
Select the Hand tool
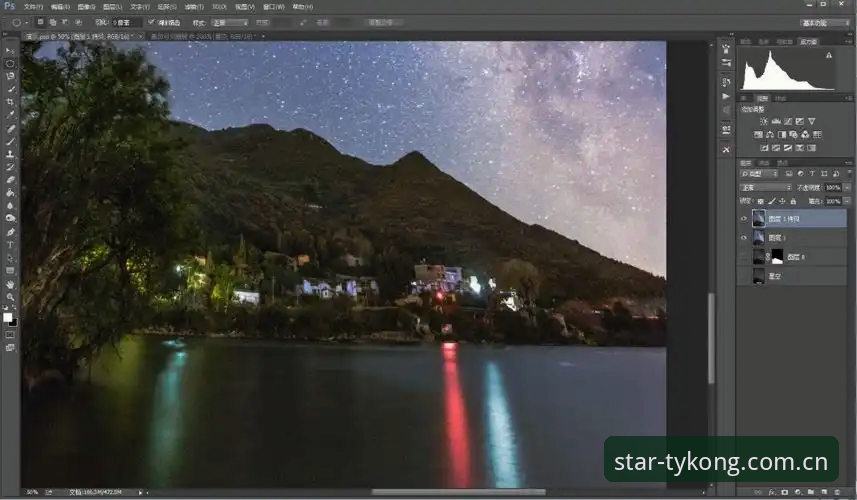10,284
